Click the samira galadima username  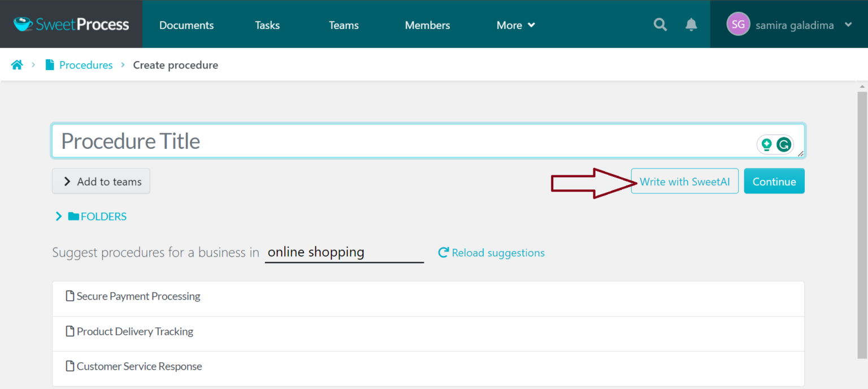pyautogui.click(x=795, y=25)
